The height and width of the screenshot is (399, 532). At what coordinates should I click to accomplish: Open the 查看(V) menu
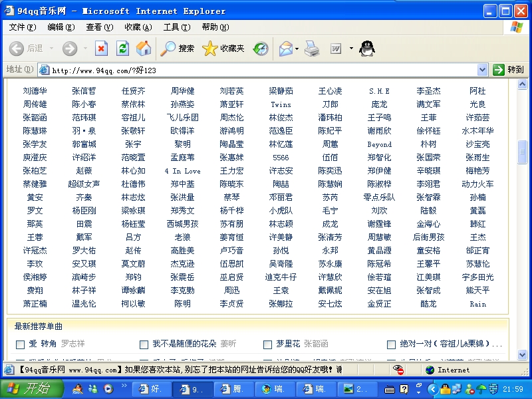coord(98,27)
